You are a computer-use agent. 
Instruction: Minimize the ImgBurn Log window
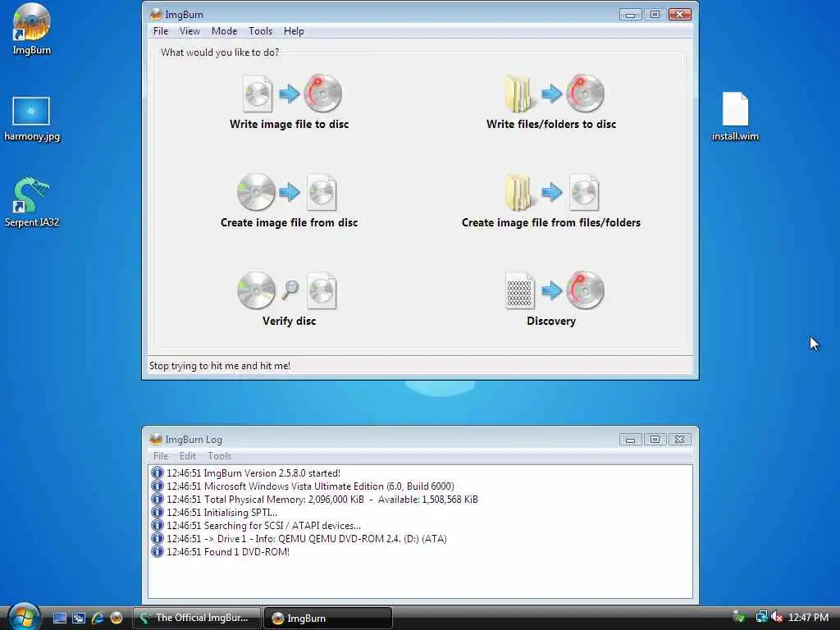630,440
